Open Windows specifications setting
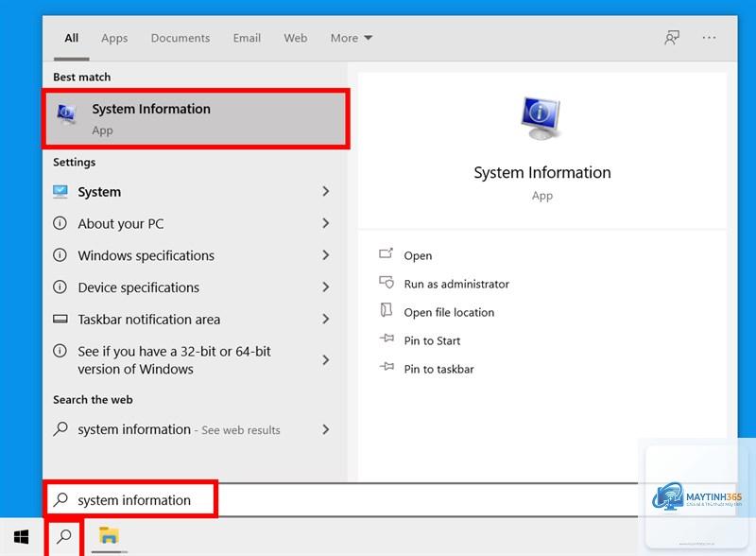 193,255
